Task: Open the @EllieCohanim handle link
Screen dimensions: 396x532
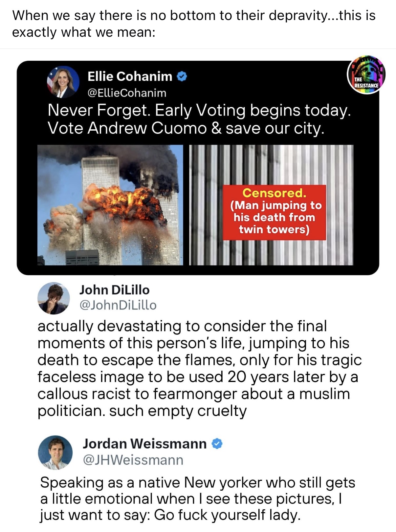Action: click(127, 93)
